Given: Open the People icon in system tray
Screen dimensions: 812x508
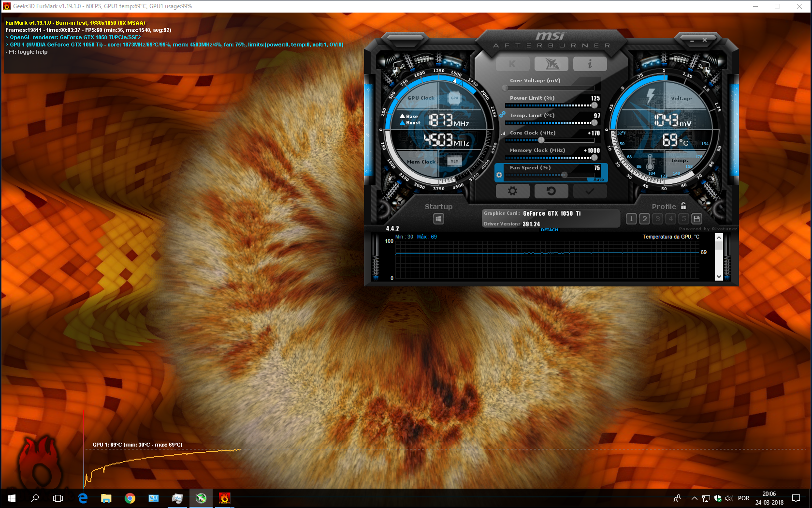Looking at the screenshot, I should click(x=677, y=498).
